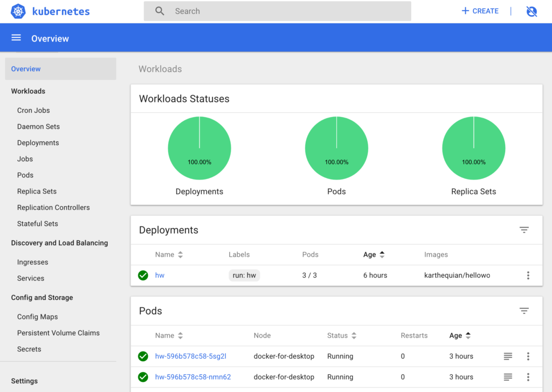
Task: Open Deployments in sidebar
Action: tap(38, 143)
